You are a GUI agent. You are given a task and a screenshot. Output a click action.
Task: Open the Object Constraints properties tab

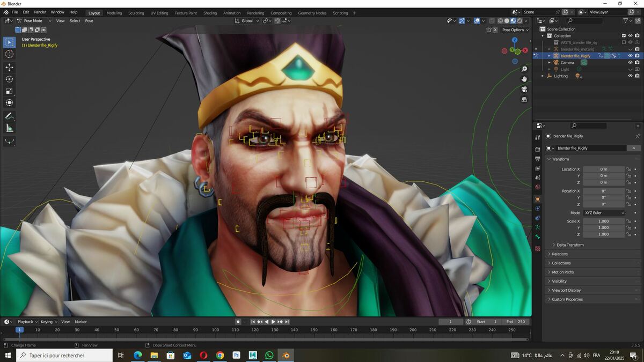(x=538, y=218)
